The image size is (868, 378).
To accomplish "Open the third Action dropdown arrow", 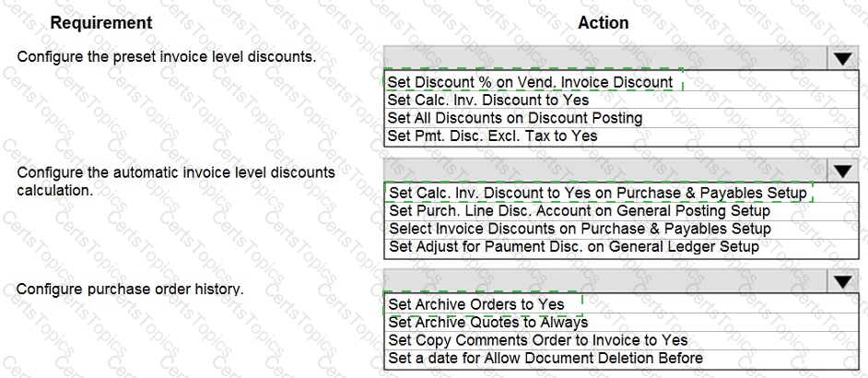I will pos(842,280).
